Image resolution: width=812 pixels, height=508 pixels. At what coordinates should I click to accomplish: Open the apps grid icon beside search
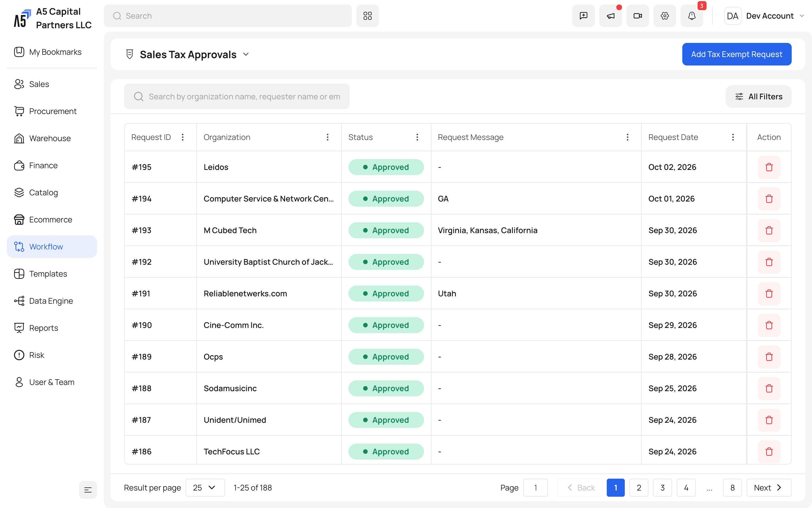367,16
